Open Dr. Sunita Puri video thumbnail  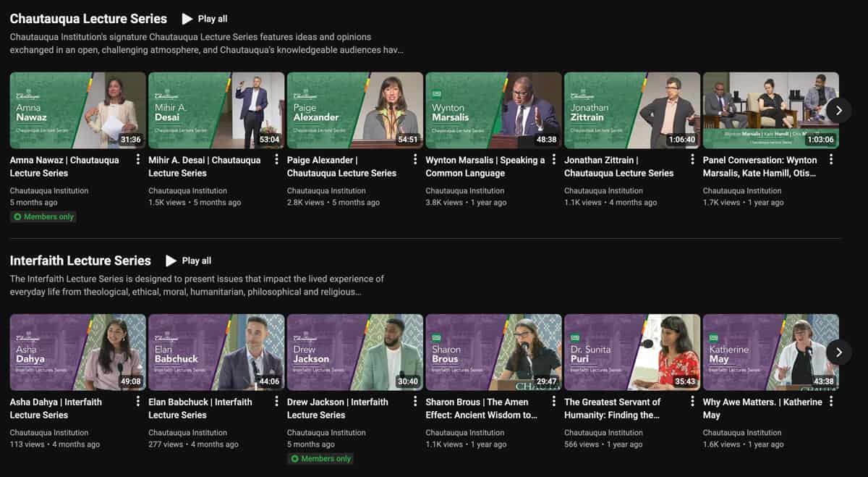click(632, 353)
